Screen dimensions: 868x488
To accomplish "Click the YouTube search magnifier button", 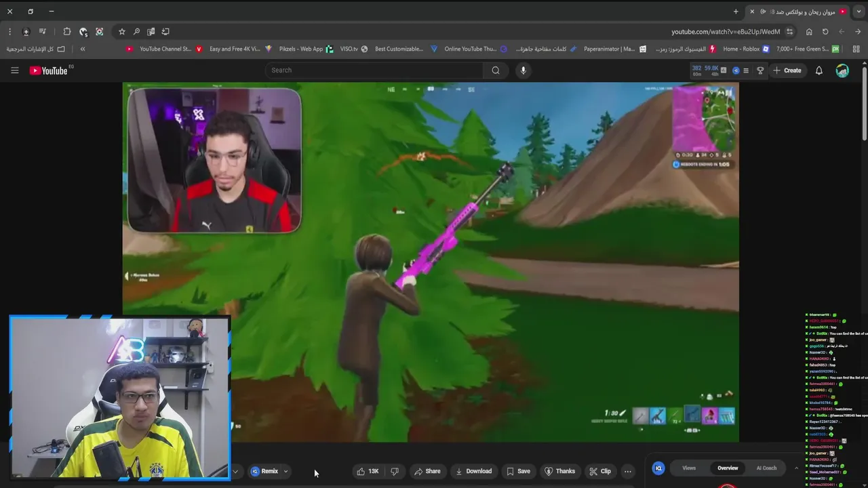I will 496,70.
